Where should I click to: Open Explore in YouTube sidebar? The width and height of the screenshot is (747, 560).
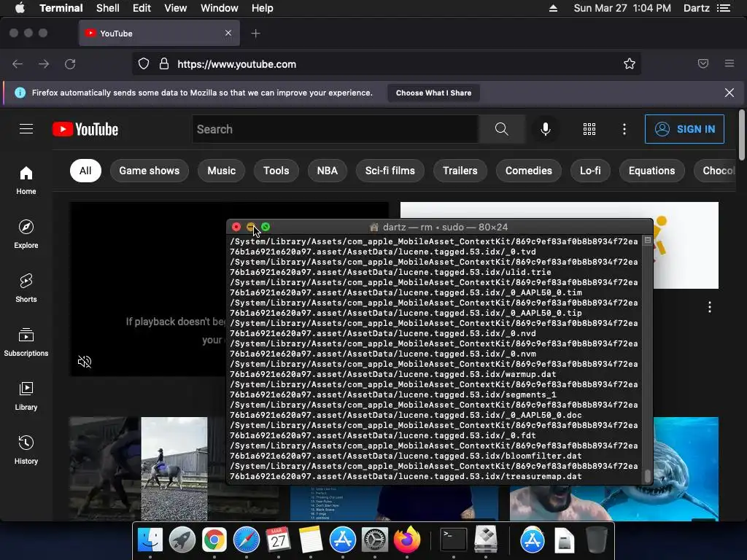pyautogui.click(x=26, y=234)
